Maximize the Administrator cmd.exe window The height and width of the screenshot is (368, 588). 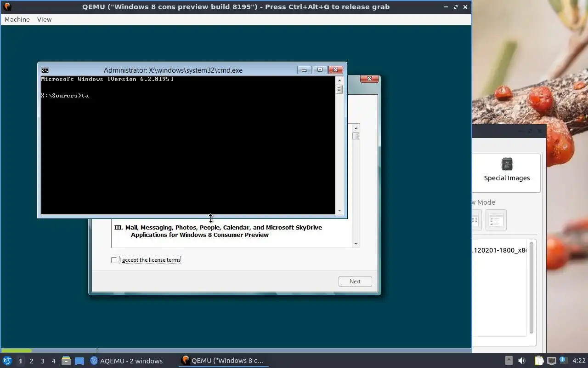pyautogui.click(x=320, y=70)
